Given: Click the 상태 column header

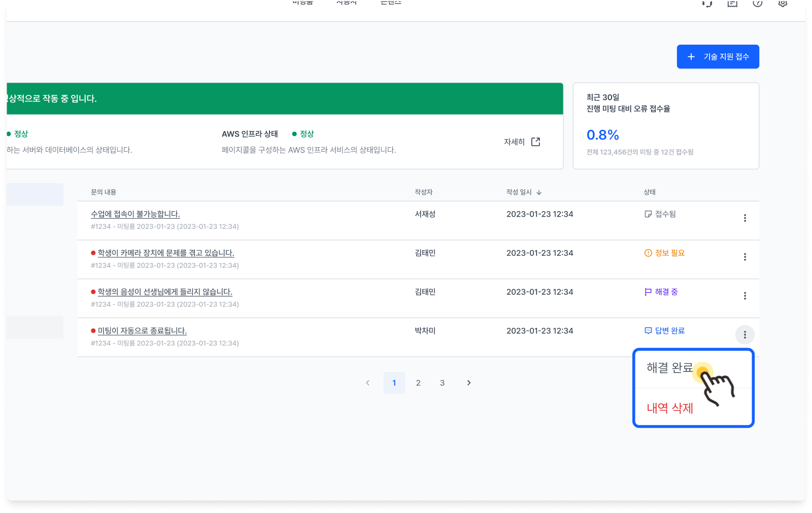Looking at the screenshot, I should tap(650, 192).
